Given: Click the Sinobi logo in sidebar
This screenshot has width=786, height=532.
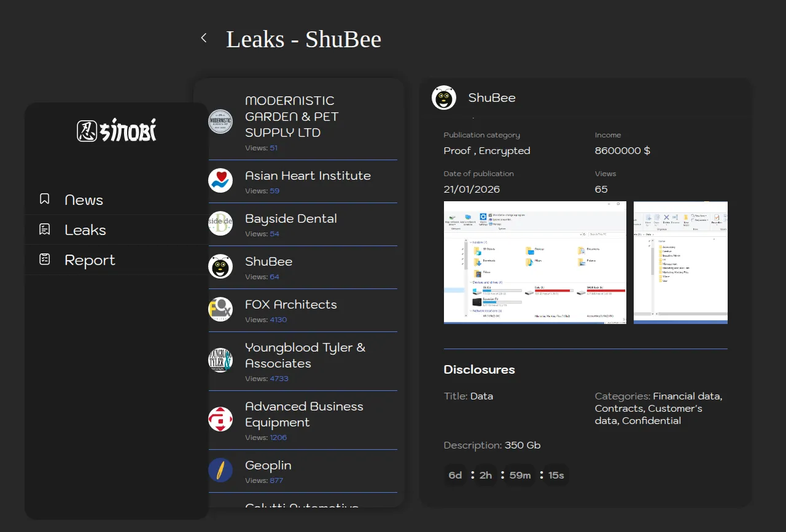Looking at the screenshot, I should [x=117, y=131].
